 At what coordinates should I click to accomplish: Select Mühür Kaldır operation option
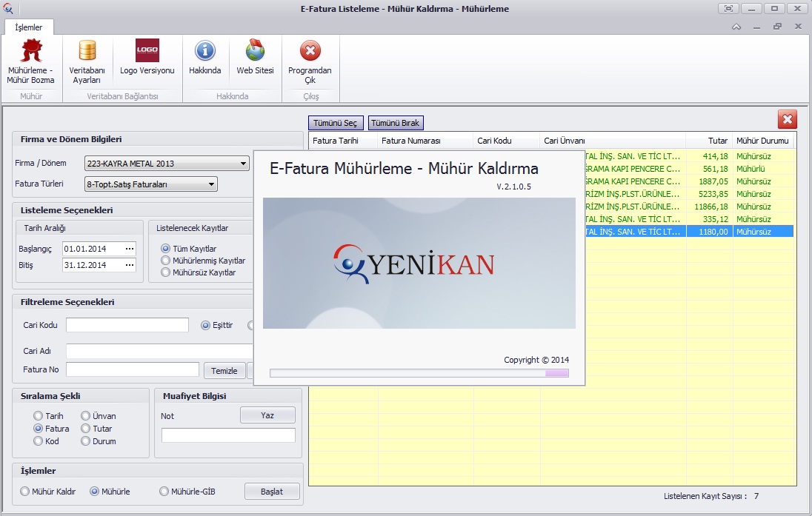[25, 492]
